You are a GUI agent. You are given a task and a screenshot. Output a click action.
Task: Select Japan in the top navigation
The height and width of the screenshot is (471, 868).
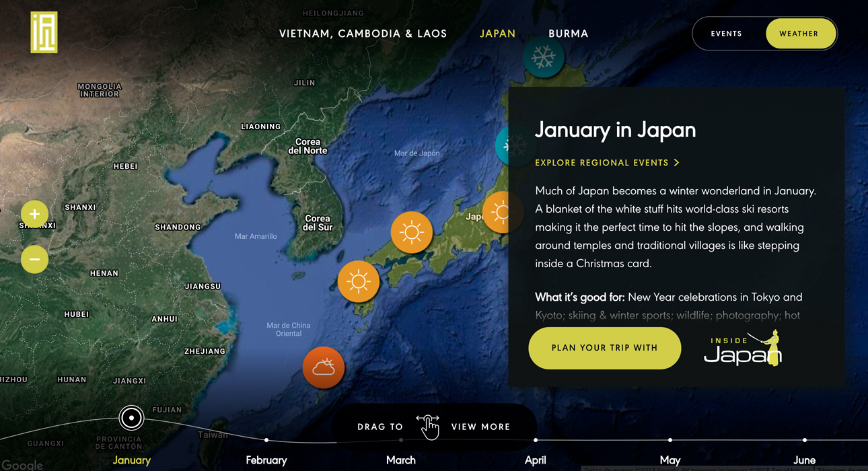click(497, 34)
